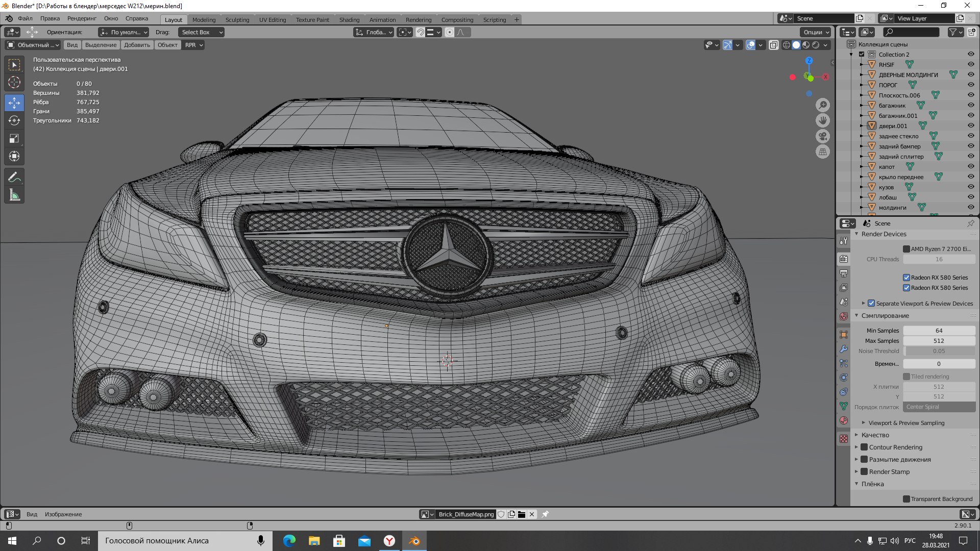The height and width of the screenshot is (551, 980).
Task: Open the View Layer properties tab
Action: [x=844, y=288]
